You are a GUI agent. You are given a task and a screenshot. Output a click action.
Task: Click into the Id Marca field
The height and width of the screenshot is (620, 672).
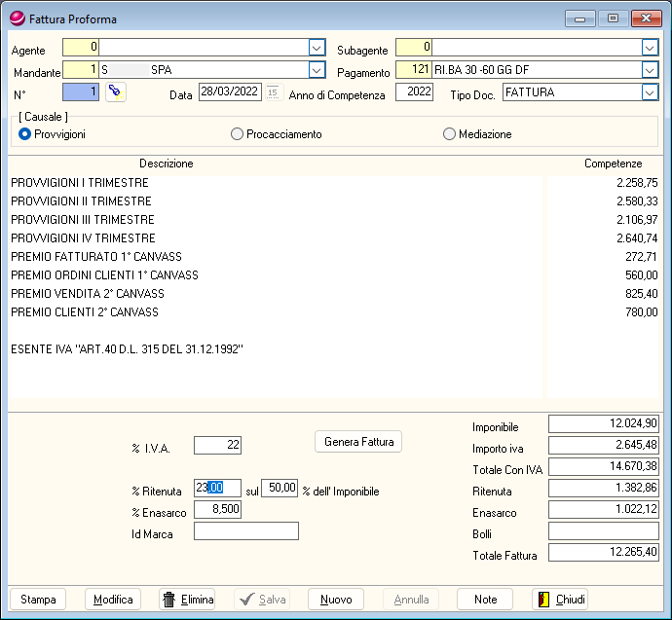point(245,531)
